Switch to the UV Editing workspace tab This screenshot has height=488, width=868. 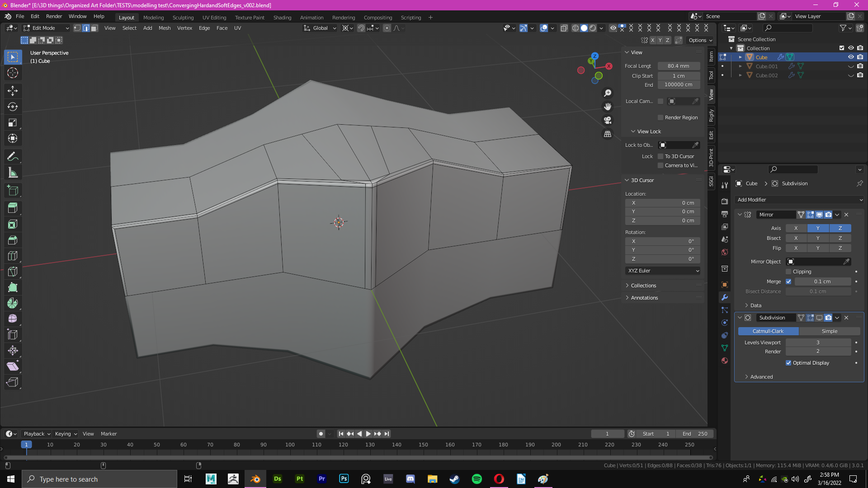click(x=214, y=18)
